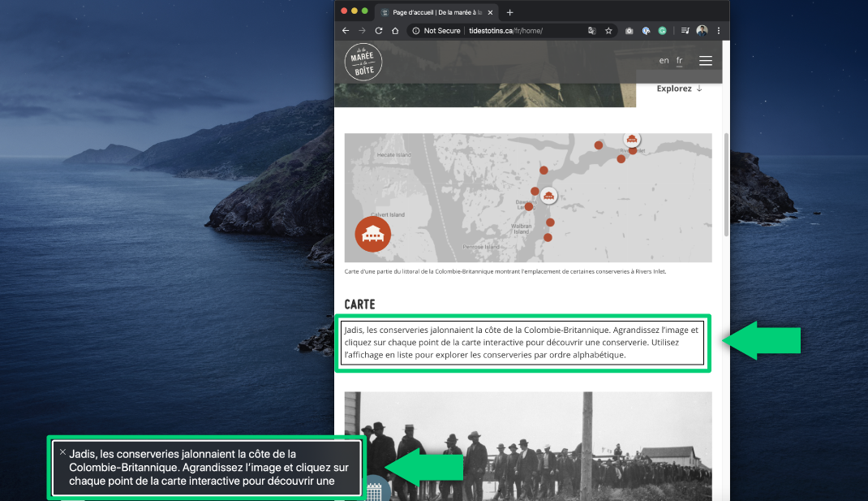This screenshot has width=868, height=501.
Task: Open Chrome's three-dot menu
Action: point(719,31)
